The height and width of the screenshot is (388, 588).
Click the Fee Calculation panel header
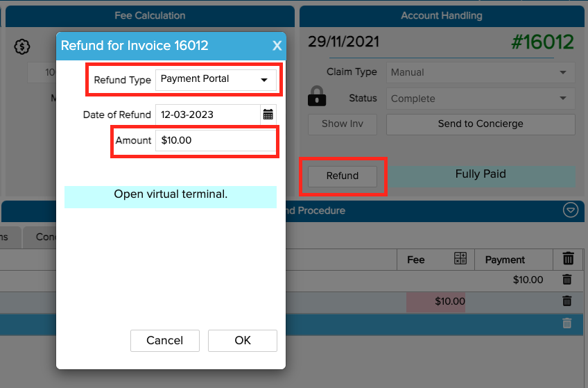click(x=150, y=16)
